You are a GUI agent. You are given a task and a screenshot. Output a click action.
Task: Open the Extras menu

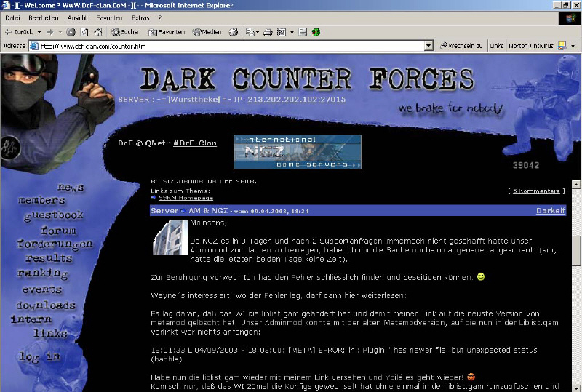pos(140,17)
